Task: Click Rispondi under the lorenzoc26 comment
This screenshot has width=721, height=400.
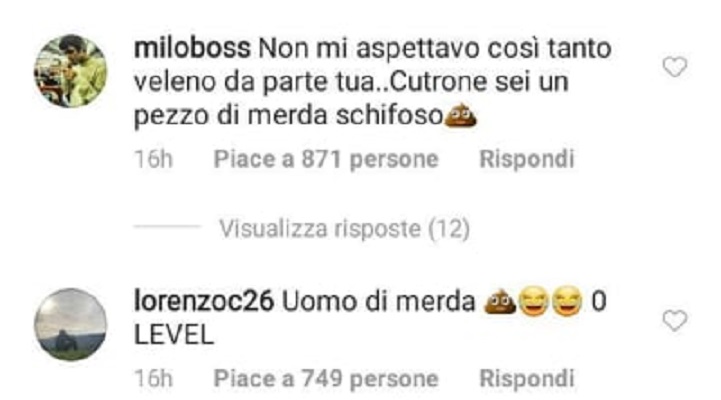Action: point(526,379)
